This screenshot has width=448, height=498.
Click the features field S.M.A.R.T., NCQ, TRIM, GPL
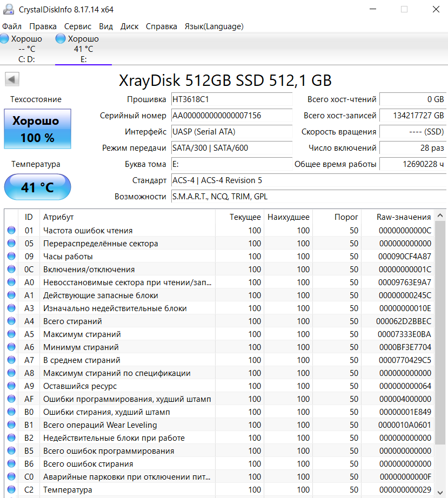coord(309,197)
